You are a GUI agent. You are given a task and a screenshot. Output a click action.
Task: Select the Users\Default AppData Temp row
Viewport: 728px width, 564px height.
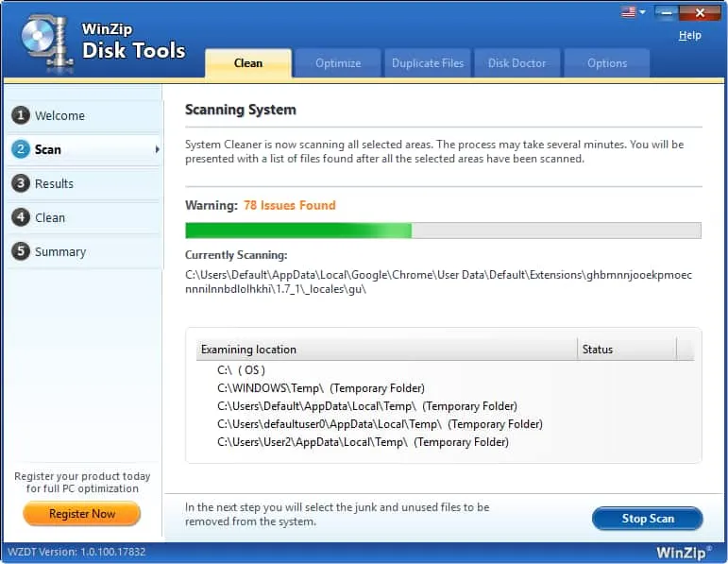pos(445,406)
